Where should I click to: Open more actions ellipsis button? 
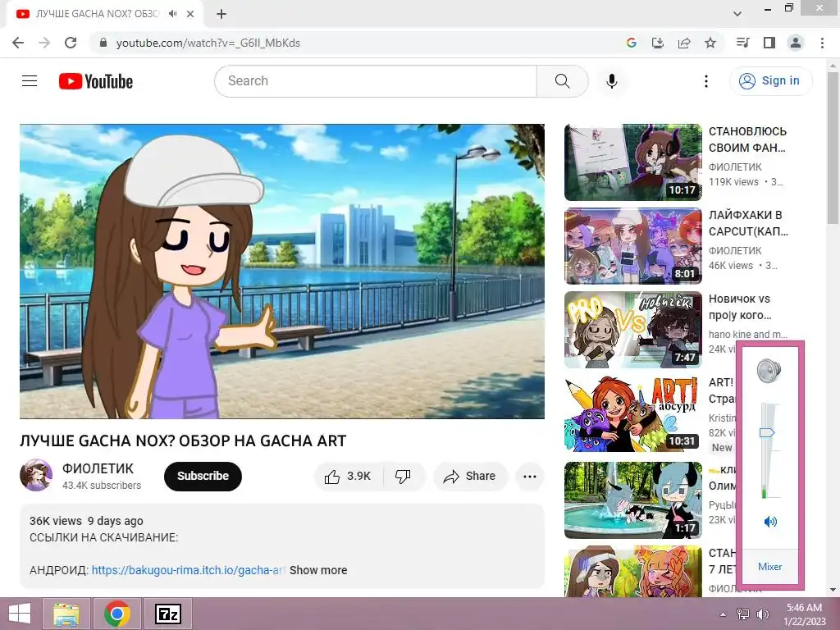coord(530,477)
